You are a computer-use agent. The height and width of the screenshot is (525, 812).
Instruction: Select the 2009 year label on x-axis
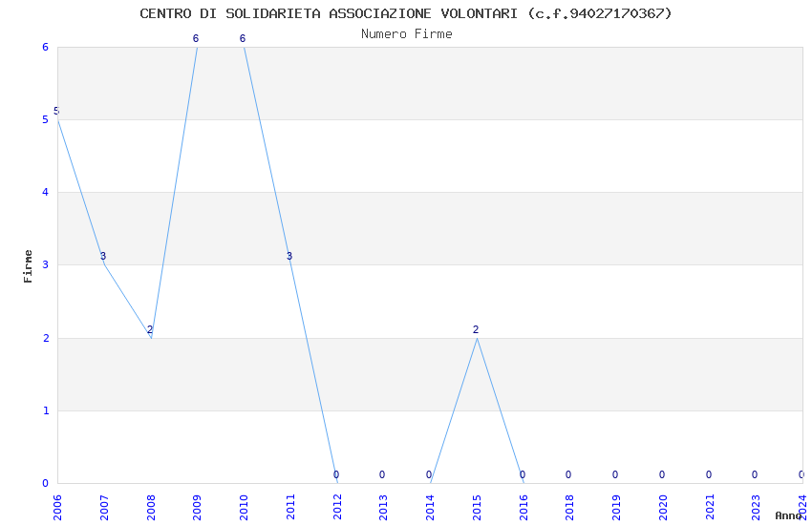[198, 507]
